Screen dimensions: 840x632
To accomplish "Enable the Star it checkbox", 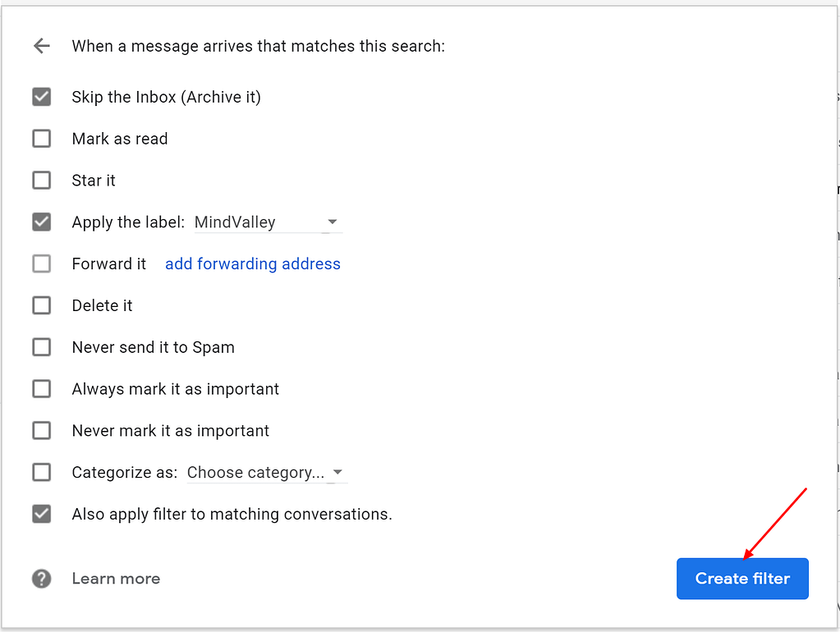I will 42,181.
